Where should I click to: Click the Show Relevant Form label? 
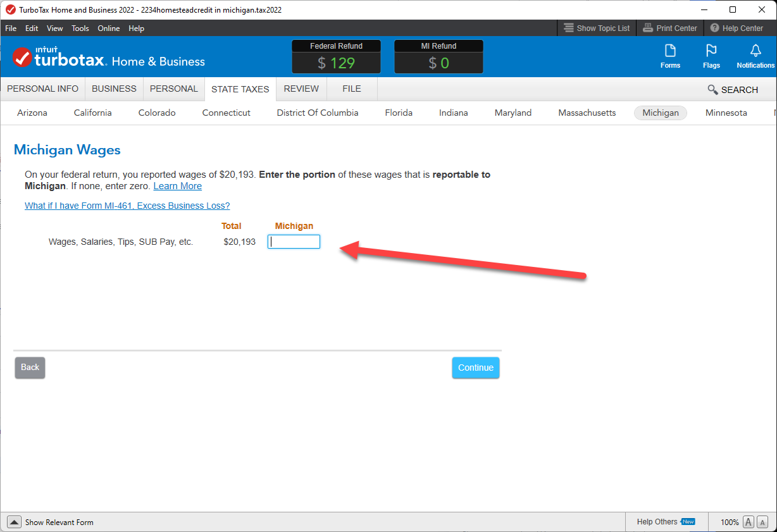[x=59, y=523]
